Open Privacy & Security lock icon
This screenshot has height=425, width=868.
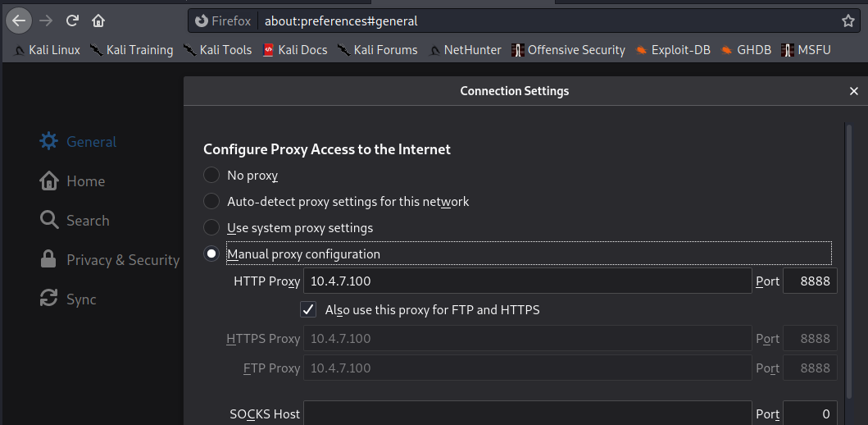click(49, 259)
